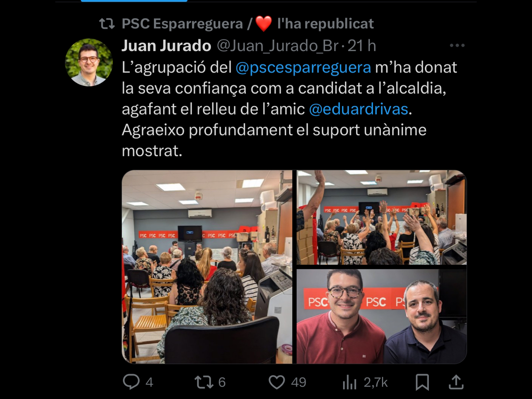Viewport: 532px width, 399px height.
Task: Open the @pscesparreguera mention link
Action: [x=303, y=67]
